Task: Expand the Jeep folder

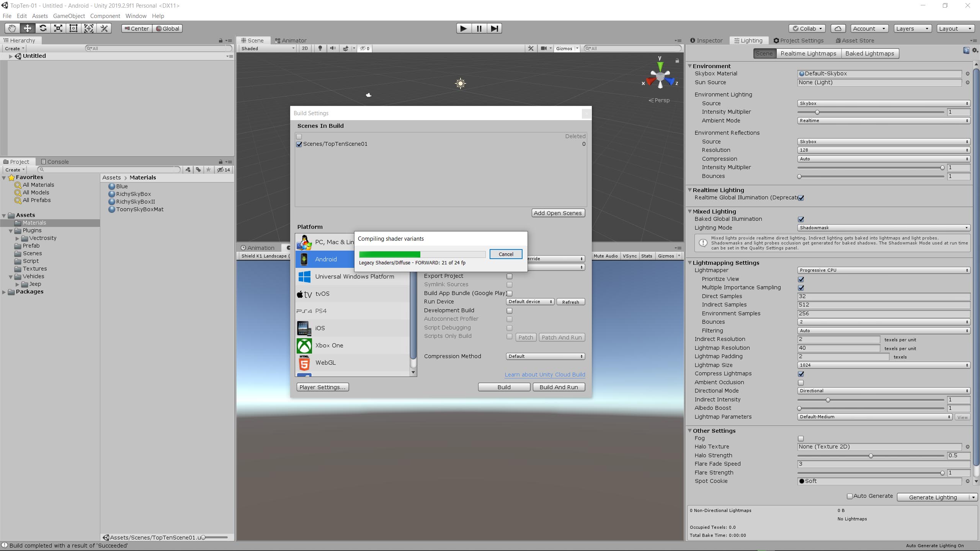Action: click(x=17, y=284)
